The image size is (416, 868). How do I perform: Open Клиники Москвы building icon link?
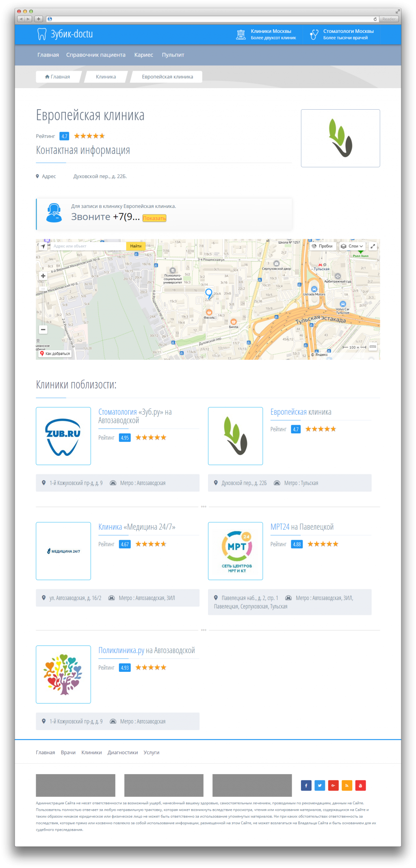click(241, 35)
